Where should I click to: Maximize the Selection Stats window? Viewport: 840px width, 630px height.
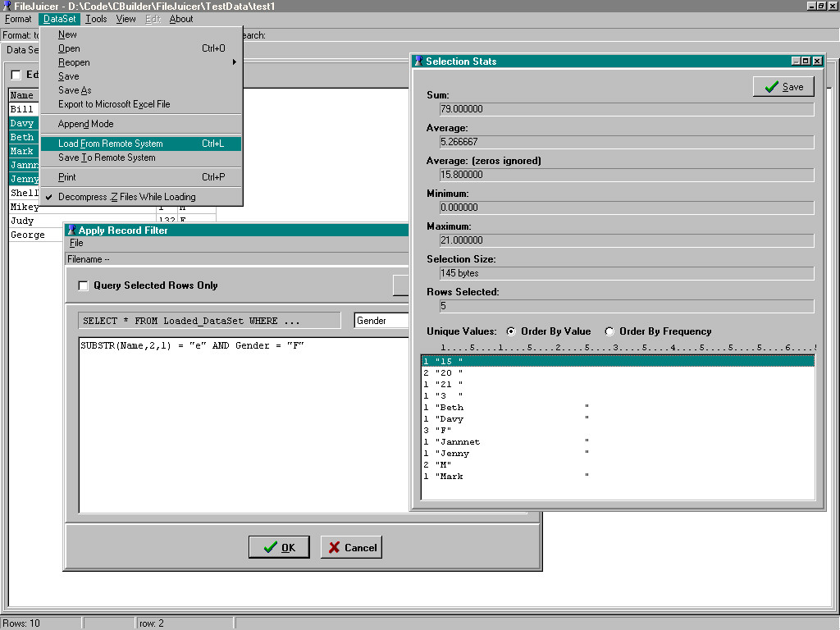coord(806,61)
